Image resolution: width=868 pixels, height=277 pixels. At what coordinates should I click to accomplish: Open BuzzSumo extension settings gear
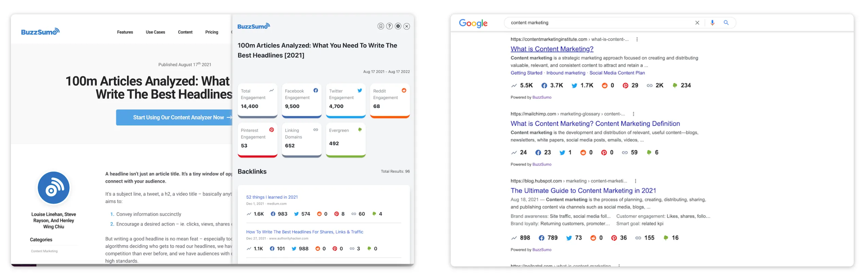pyautogui.click(x=398, y=26)
